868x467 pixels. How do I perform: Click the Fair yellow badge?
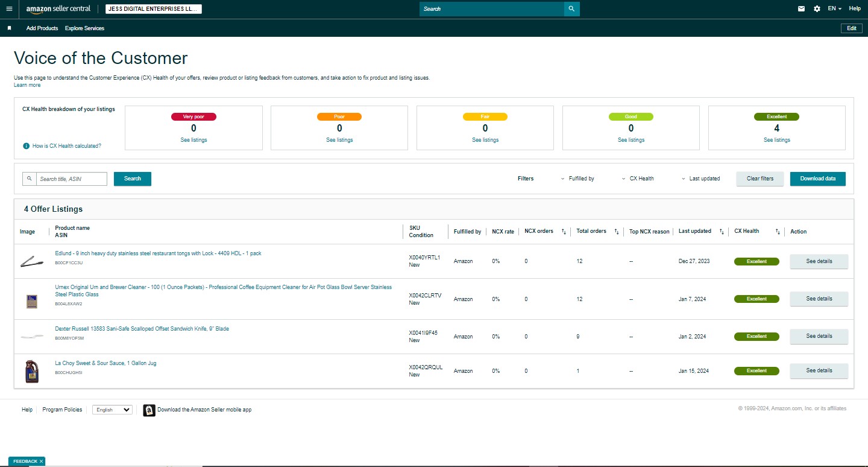(485, 116)
